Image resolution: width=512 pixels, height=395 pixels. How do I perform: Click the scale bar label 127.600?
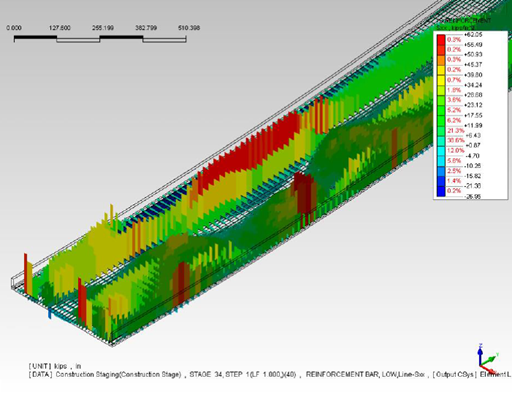click(60, 28)
